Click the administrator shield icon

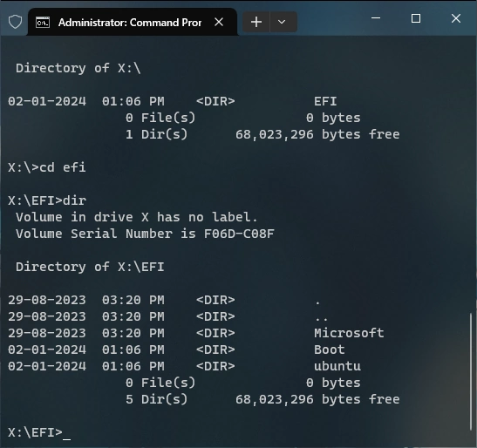tap(15, 22)
